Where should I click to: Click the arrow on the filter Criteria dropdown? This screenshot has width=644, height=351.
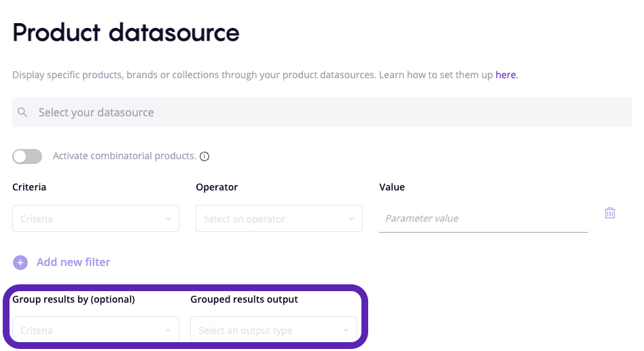[x=168, y=219]
